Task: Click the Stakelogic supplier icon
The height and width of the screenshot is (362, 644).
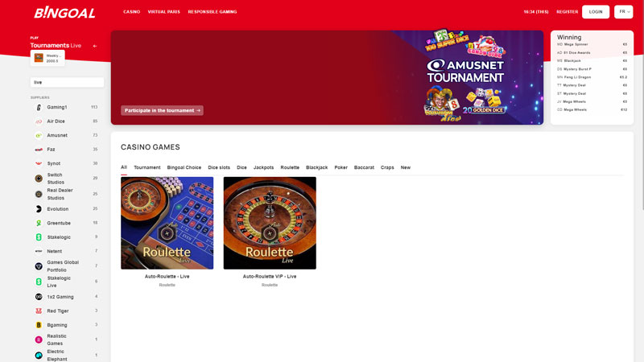Action: 39,237
